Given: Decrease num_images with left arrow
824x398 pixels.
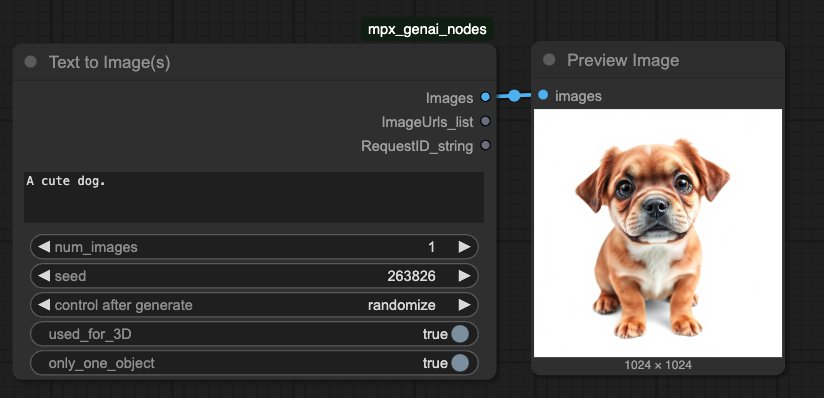Looking at the screenshot, I should coord(44,247).
